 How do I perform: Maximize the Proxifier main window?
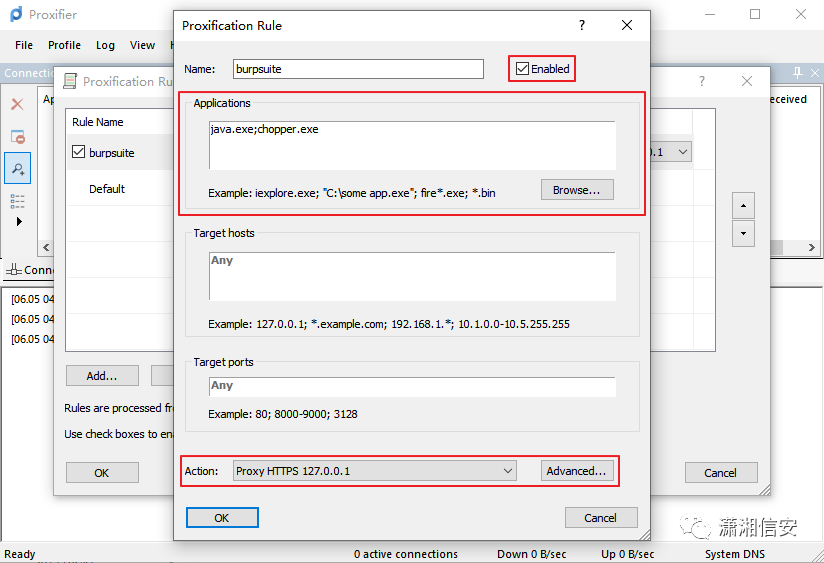click(x=755, y=14)
